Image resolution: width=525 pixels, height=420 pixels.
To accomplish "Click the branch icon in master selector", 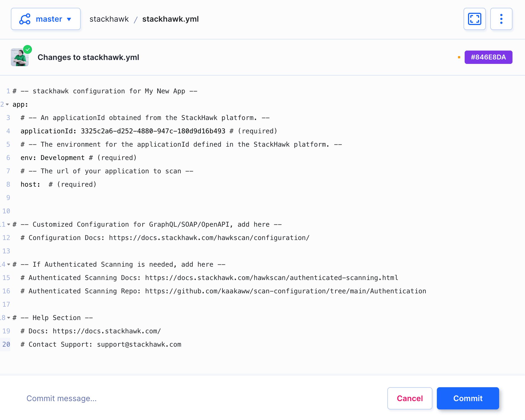I will 25,19.
